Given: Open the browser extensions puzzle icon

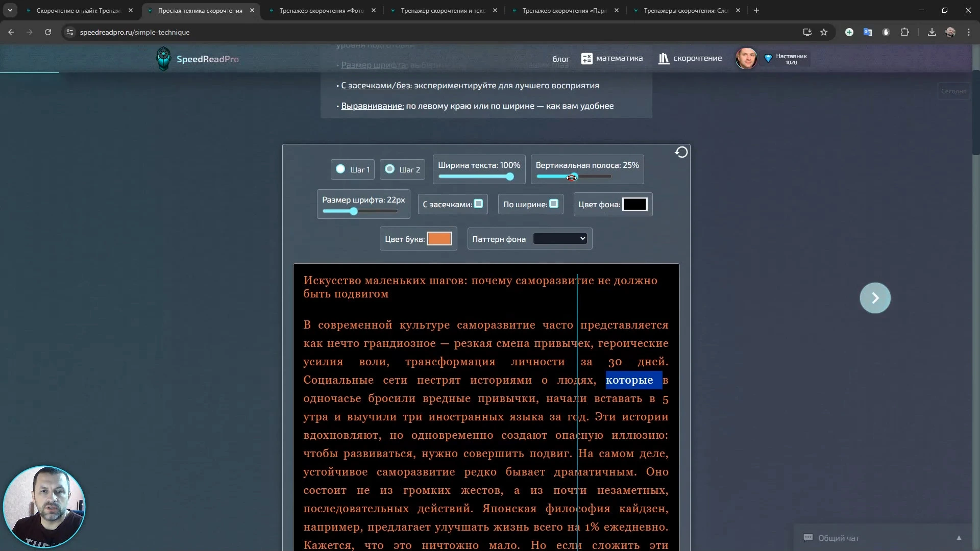Looking at the screenshot, I should (x=904, y=32).
